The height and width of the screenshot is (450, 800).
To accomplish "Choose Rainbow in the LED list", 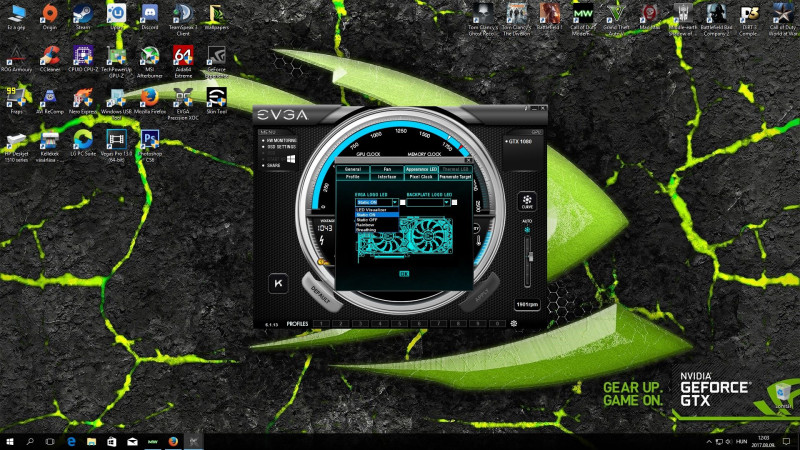I will (377, 225).
